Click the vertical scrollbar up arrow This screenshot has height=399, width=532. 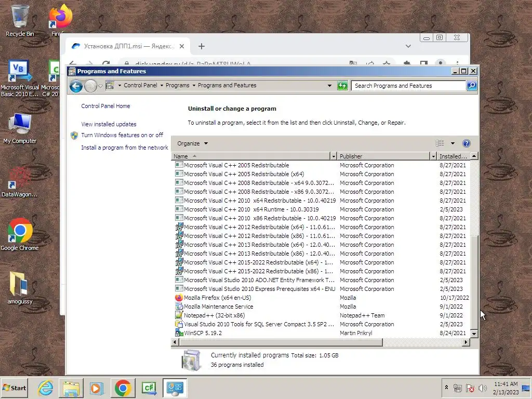tap(474, 156)
